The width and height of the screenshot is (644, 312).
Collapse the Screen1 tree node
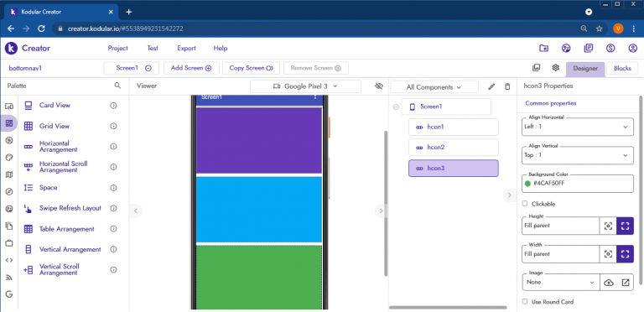396,107
